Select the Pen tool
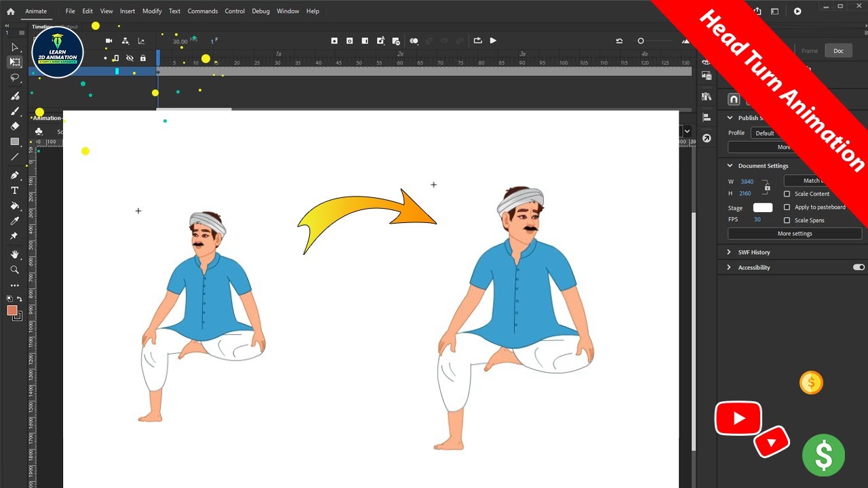The height and width of the screenshot is (488, 868). (15, 176)
